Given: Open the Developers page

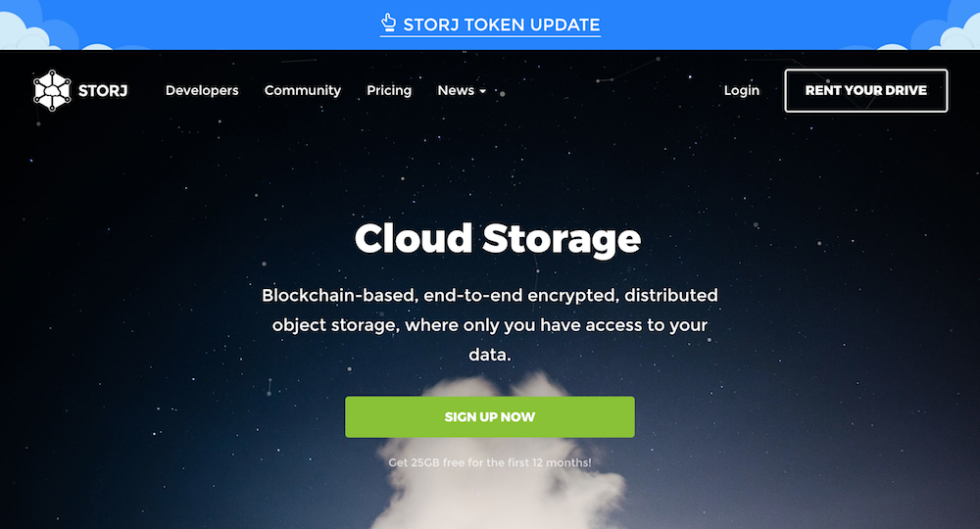Looking at the screenshot, I should click(202, 90).
